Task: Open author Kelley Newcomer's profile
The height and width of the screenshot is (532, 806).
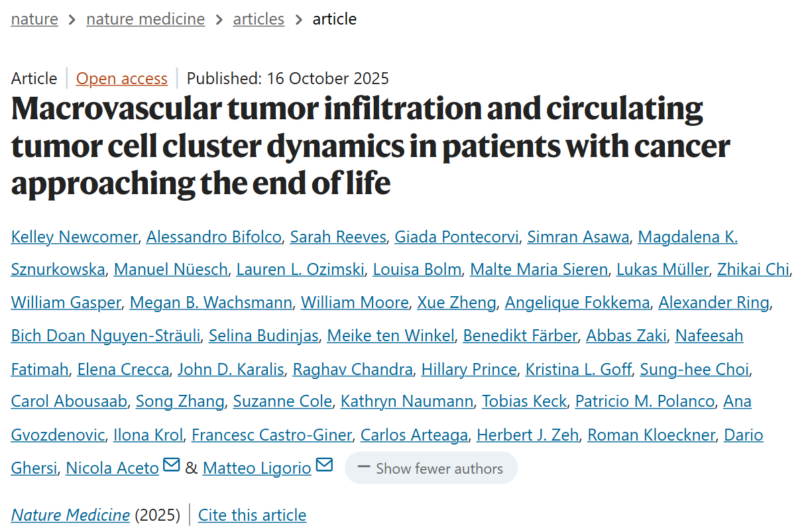Action: 74,237
